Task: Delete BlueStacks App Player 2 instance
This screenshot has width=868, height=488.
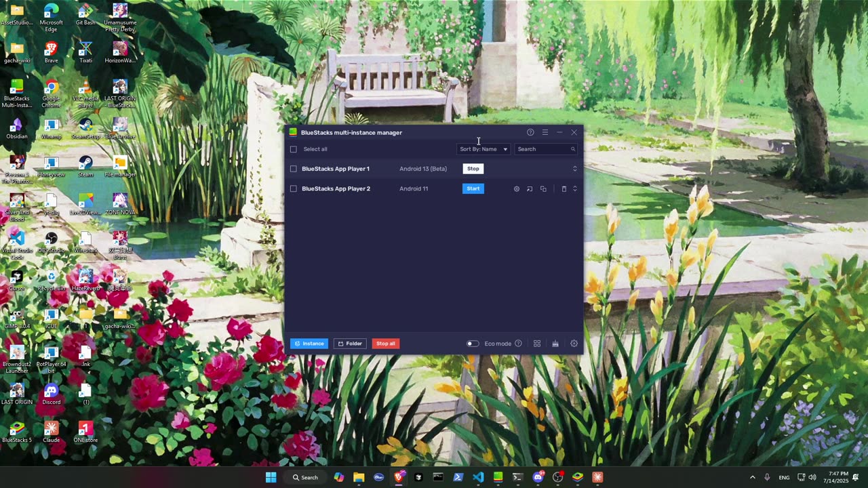Action: click(564, 189)
